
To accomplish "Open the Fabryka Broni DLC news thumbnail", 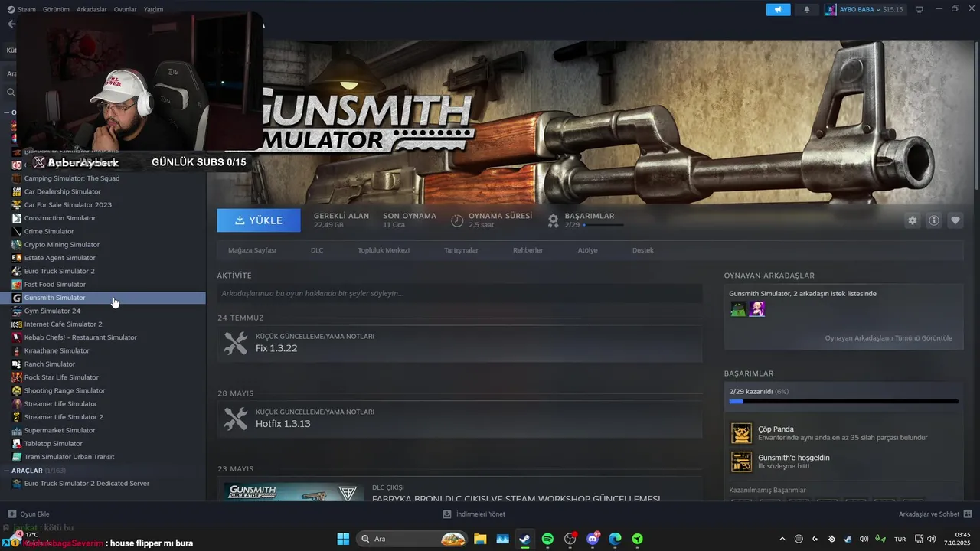I will click(294, 491).
